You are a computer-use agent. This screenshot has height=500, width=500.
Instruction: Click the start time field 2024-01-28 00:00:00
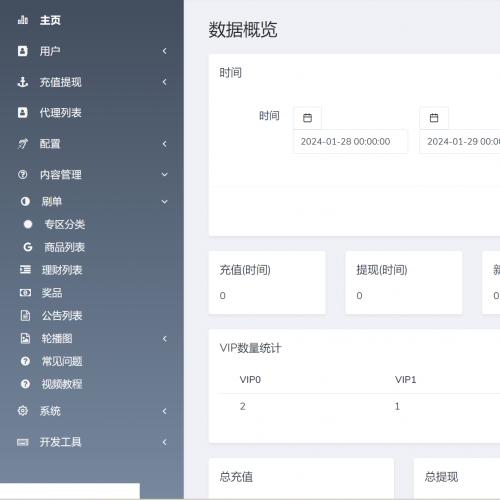pyautogui.click(x=350, y=141)
